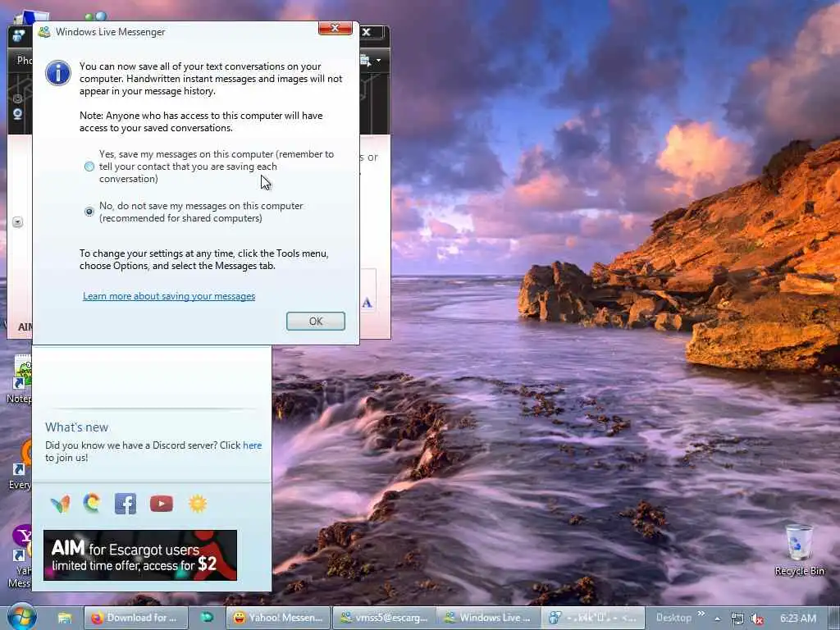The image size is (840, 630).
Task: Follow the 'here' Discord server link
Action: (x=253, y=445)
